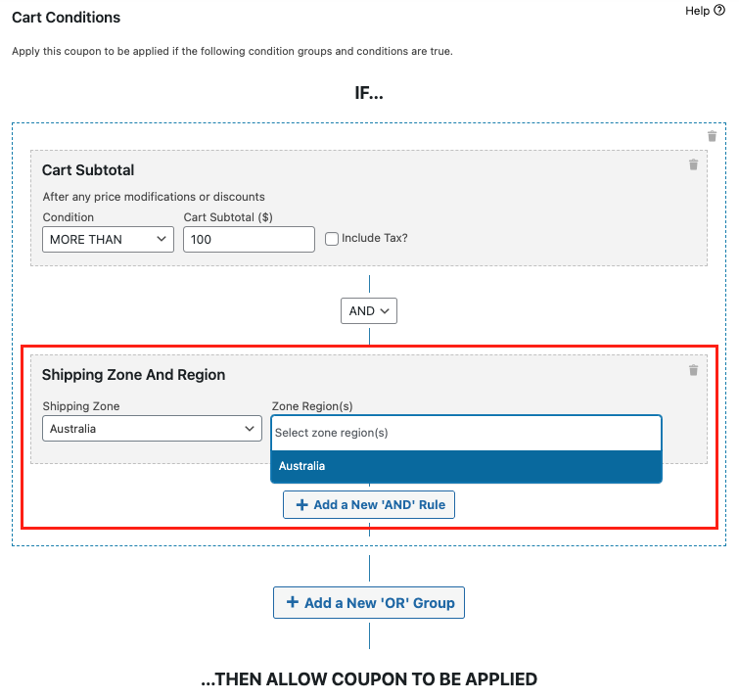This screenshot has height=700, width=739.
Task: Click the Include Tax? label text
Action: (x=375, y=238)
